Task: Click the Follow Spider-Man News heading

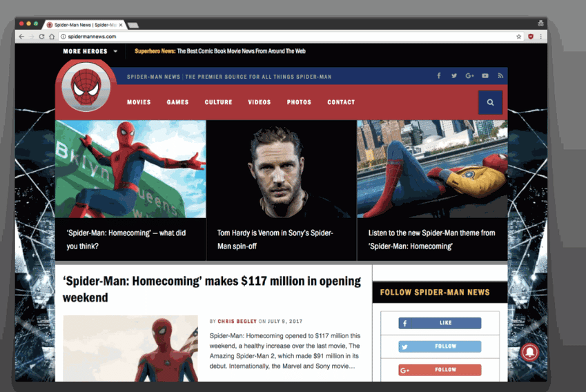Action: point(435,292)
